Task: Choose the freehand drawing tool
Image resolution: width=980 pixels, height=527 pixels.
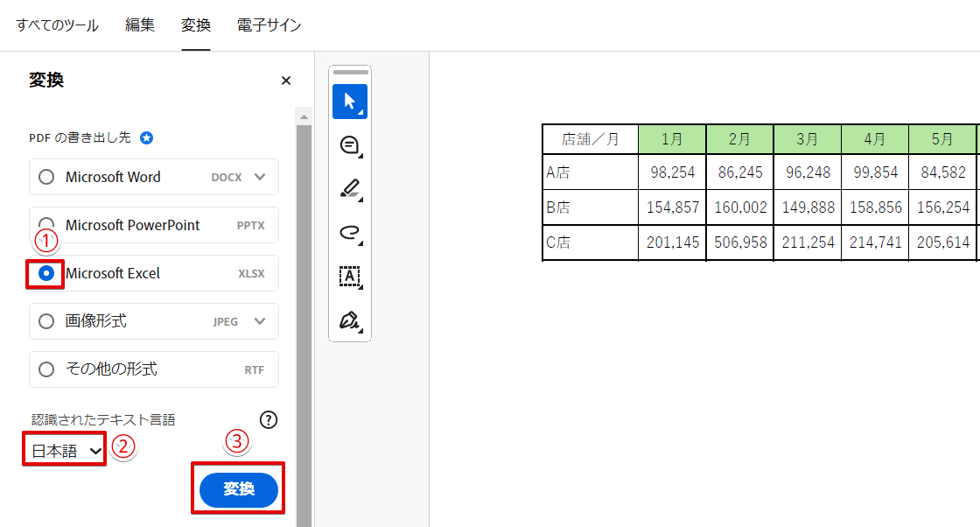Action: pos(349,233)
